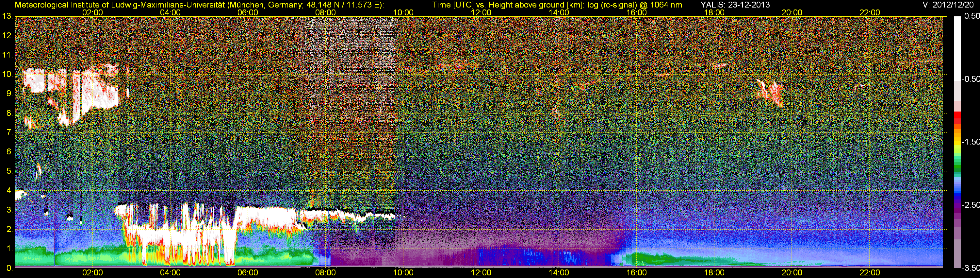The image size is (980, 278).
Task: Click the 10 km height axis label
Action: [7, 74]
